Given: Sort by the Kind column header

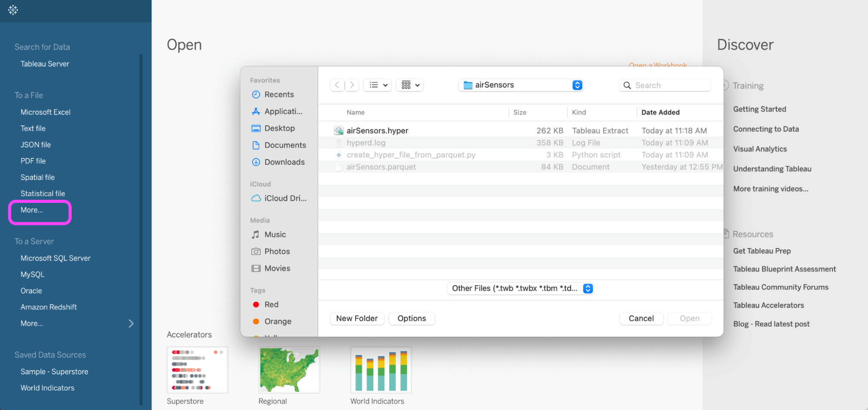Looking at the screenshot, I should pyautogui.click(x=579, y=112).
